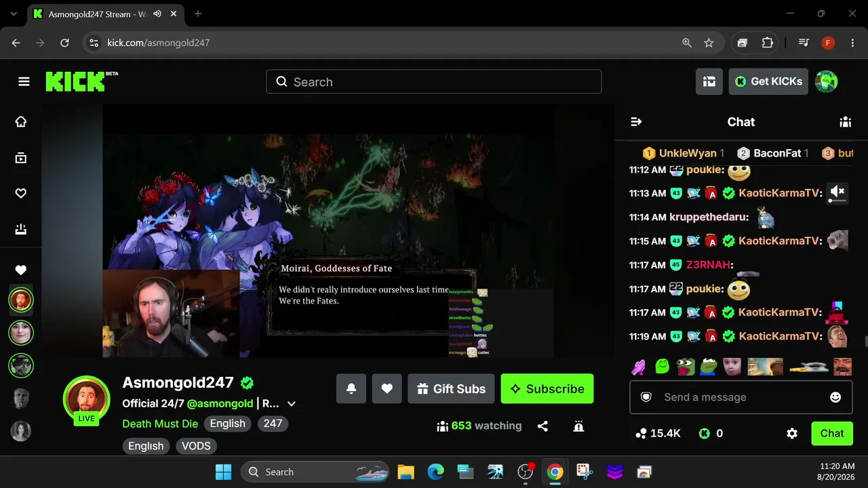Open the first followed channel avatar in sidebar
This screenshot has width=868, height=488.
coord(21,300)
